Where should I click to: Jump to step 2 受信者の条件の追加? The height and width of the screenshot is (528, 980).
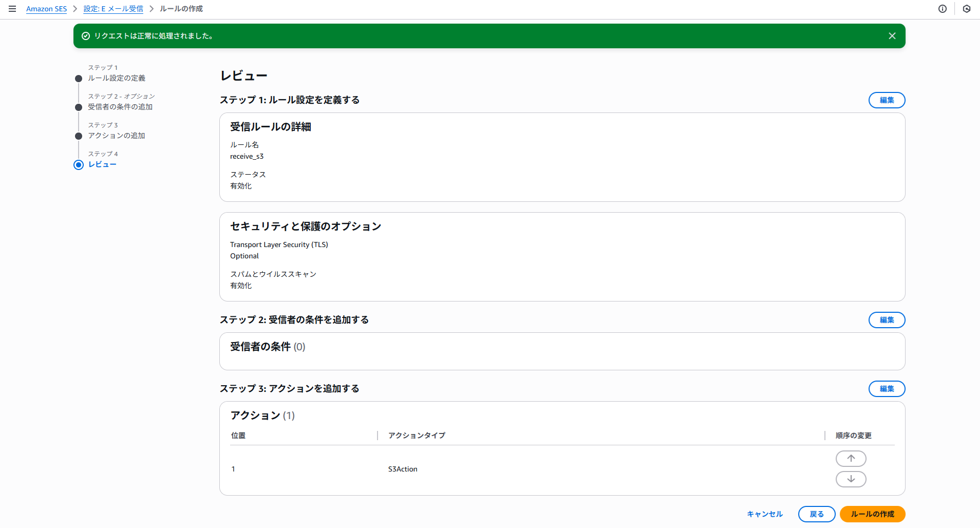[120, 107]
